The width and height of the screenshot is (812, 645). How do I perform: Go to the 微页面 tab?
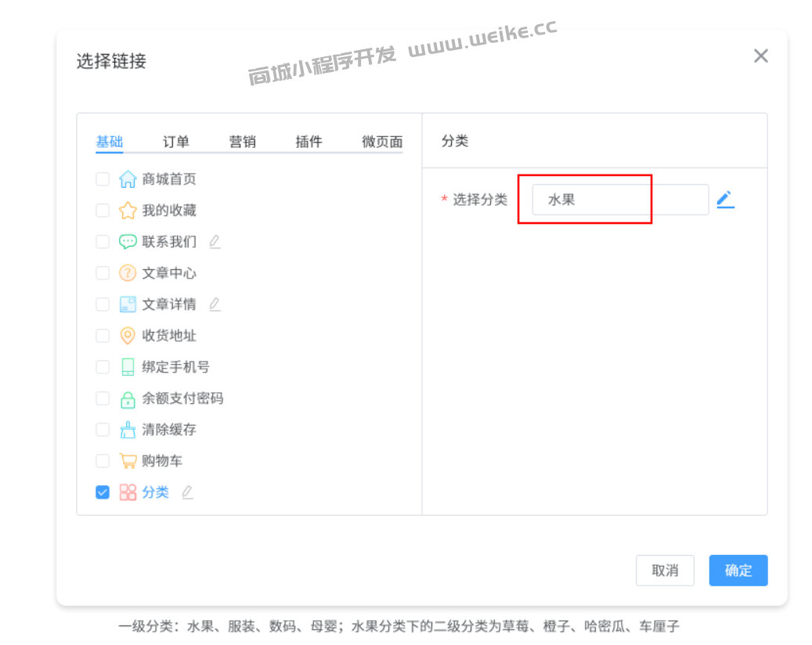pyautogui.click(x=382, y=142)
